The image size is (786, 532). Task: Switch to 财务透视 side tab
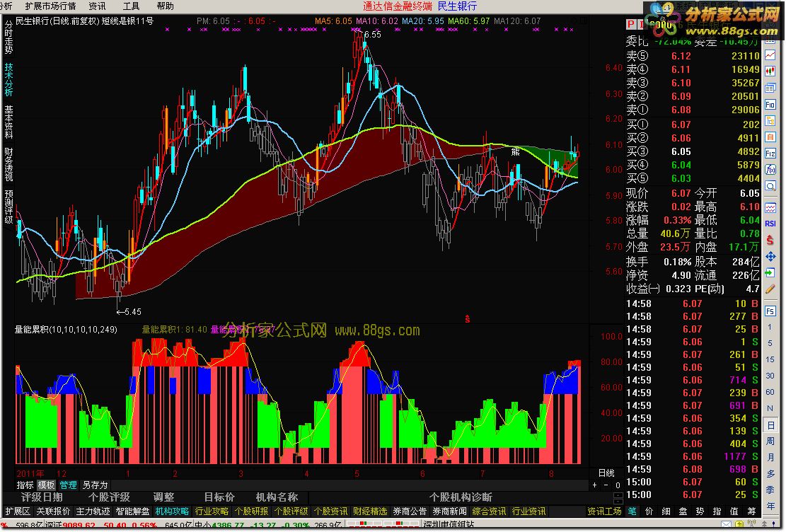[8, 164]
